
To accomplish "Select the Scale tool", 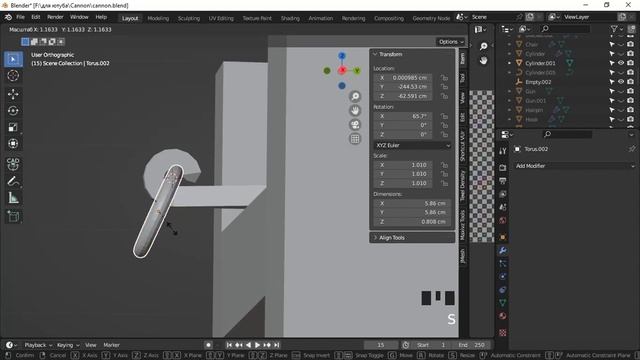I will (13, 127).
